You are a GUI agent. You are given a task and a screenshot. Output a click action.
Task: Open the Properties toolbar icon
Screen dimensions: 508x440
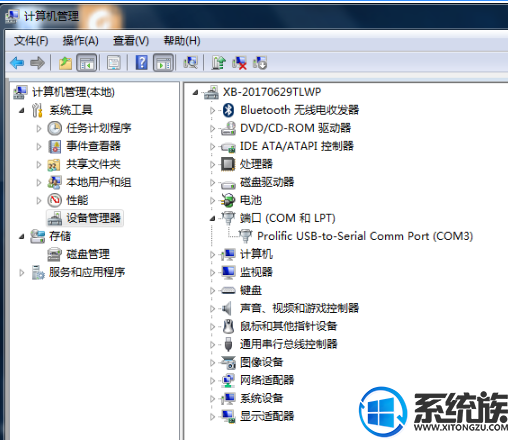pos(114,63)
